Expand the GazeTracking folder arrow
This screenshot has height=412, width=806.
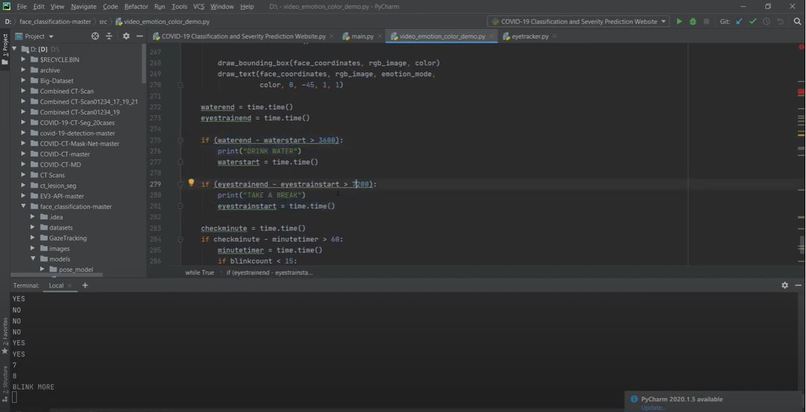coord(32,238)
